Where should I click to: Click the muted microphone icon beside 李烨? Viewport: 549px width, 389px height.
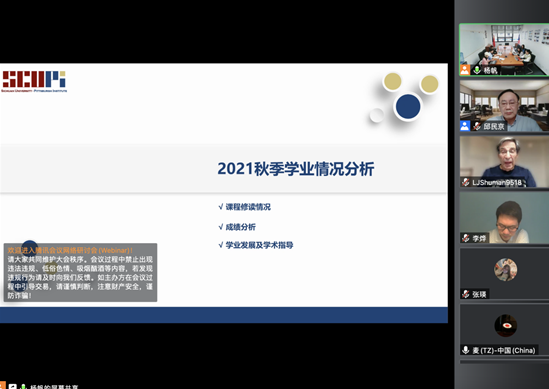pyautogui.click(x=465, y=238)
